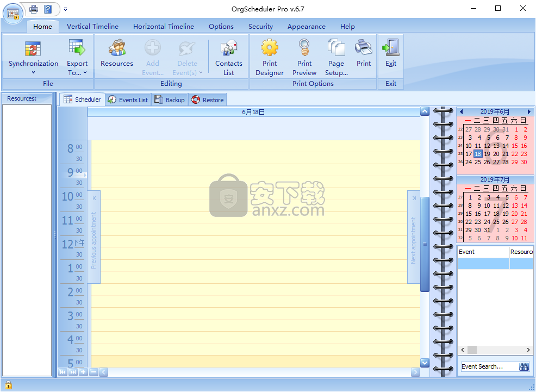This screenshot has width=536, height=392.
Task: Click the bottom scroll-right arrow button
Action: click(415, 372)
